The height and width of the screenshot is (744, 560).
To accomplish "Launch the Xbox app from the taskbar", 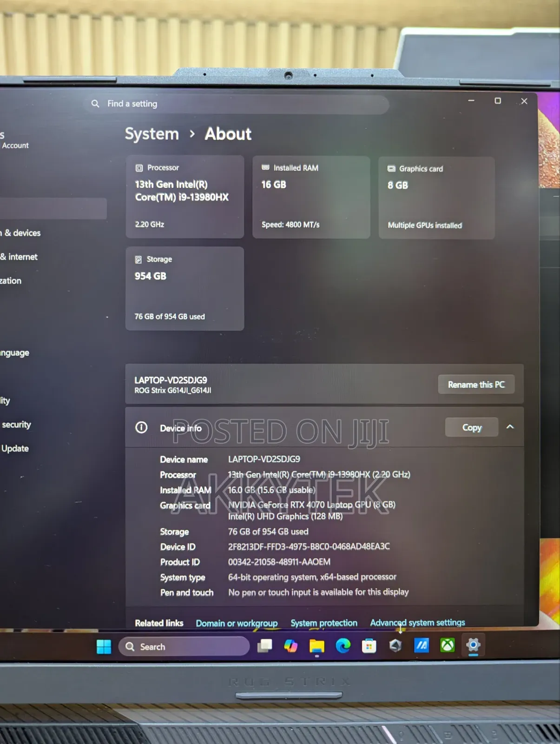I will click(448, 645).
